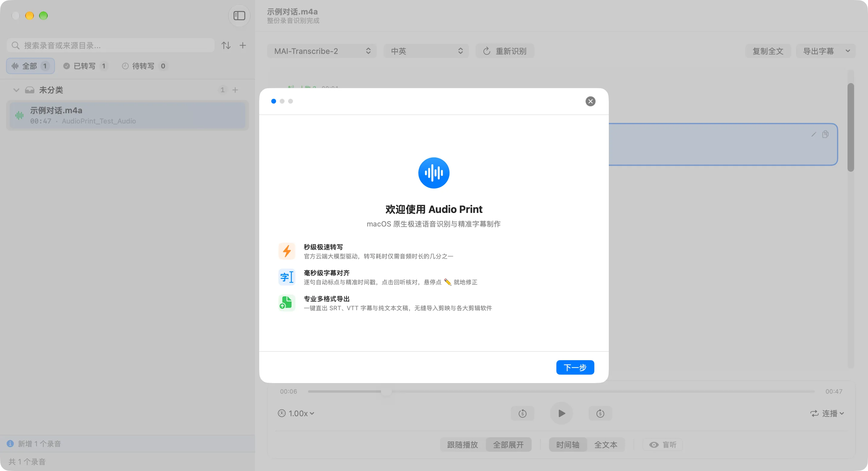Viewport: 868px width, 471px height.
Task: Select the 全部 filter tab
Action: pos(30,66)
